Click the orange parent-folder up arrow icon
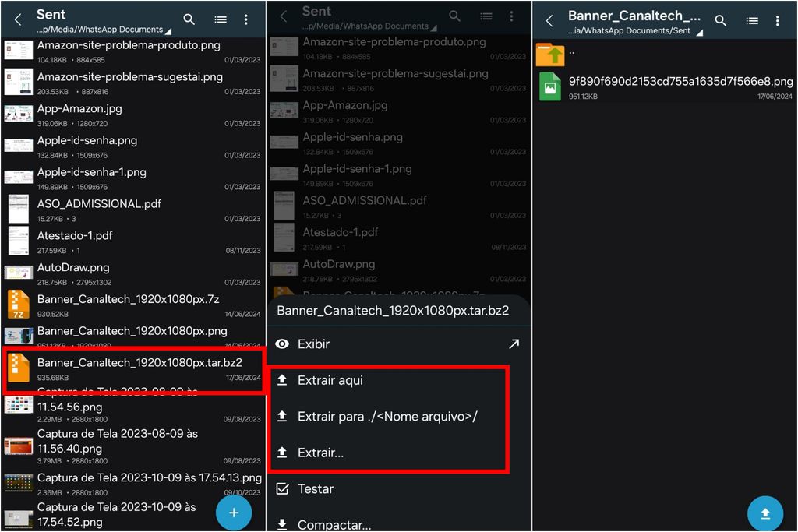 tap(550, 53)
